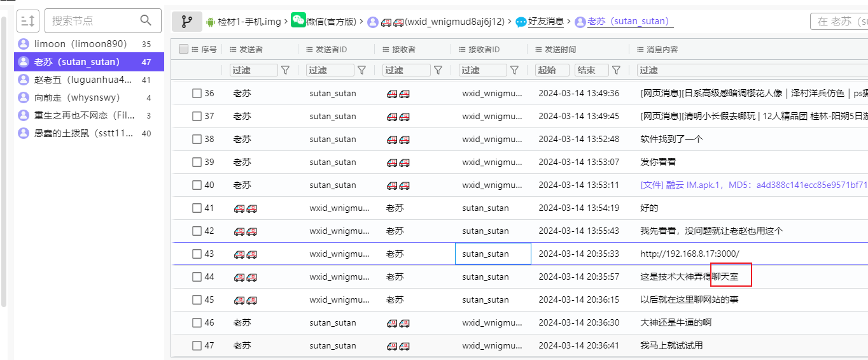
Task: Open filter dropdown for 发送者ID column
Action: (361, 70)
